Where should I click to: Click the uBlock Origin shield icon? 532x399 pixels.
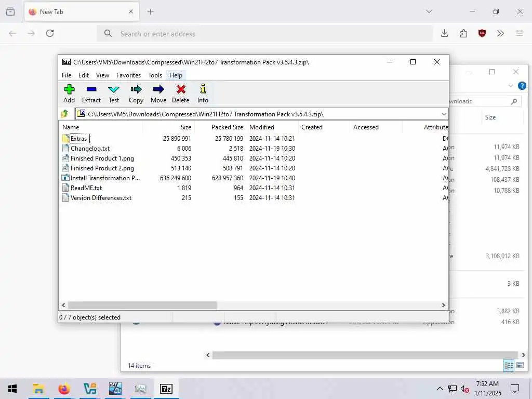(482, 33)
